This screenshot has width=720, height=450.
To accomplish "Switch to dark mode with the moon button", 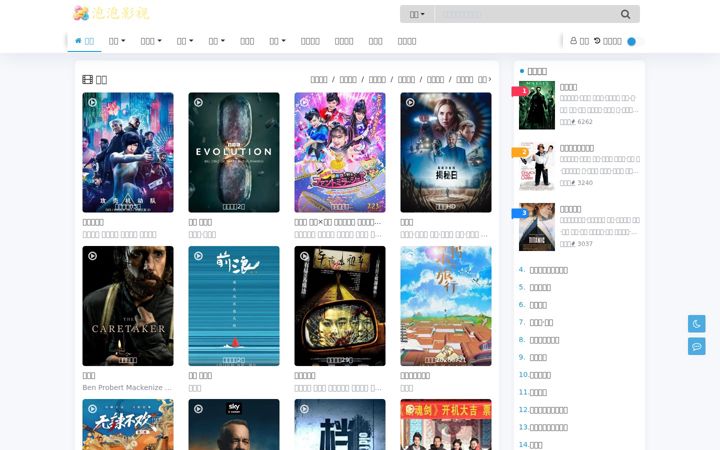I will (697, 324).
